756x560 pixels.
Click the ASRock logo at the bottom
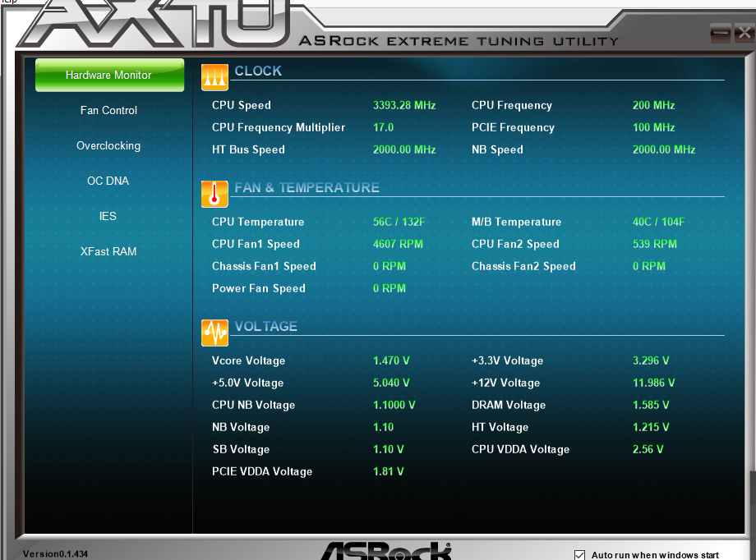[386, 551]
